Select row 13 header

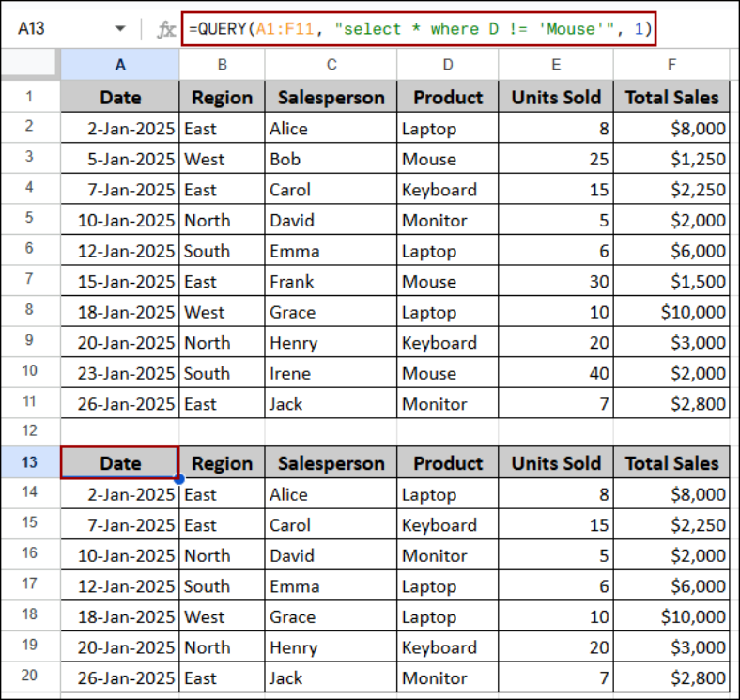click(30, 462)
